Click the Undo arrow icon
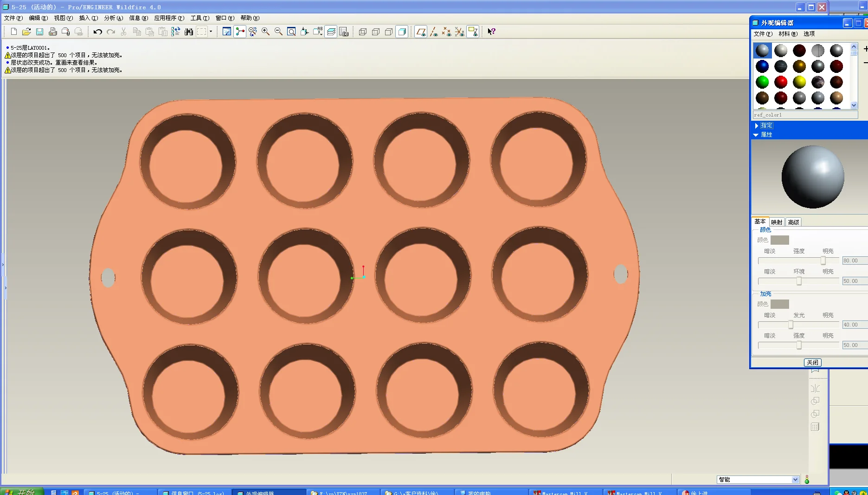The image size is (868, 495). 97,32
